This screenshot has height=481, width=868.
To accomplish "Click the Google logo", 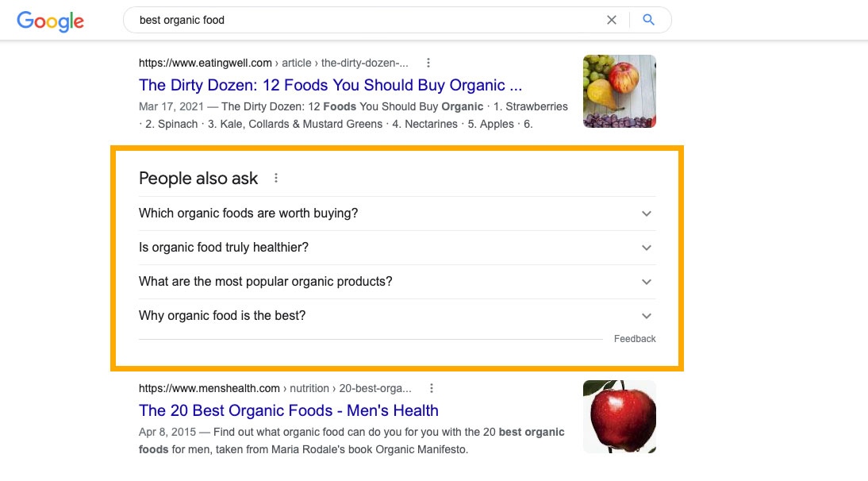I will coord(50,21).
